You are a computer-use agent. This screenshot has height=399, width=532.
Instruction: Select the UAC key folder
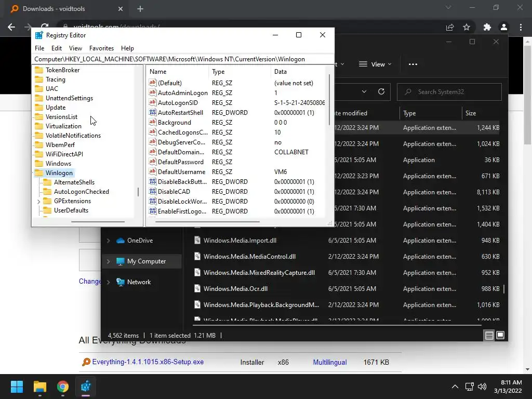51,88
